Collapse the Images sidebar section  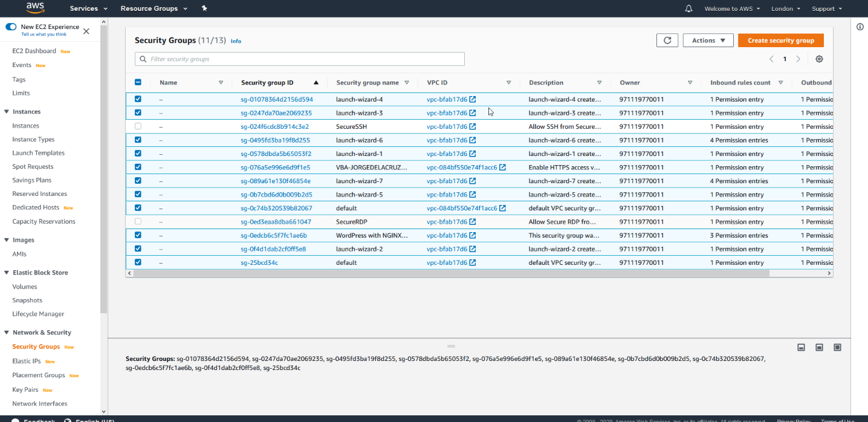(x=7, y=240)
